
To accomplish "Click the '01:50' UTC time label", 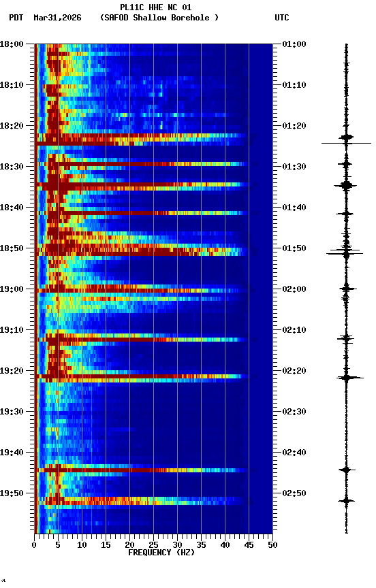I will tap(294, 248).
